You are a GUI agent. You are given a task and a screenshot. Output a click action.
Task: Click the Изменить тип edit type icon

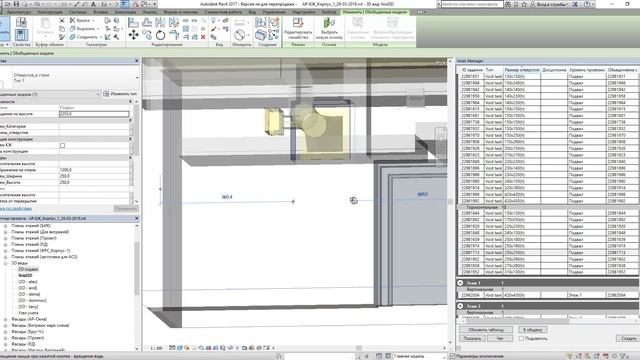point(106,94)
